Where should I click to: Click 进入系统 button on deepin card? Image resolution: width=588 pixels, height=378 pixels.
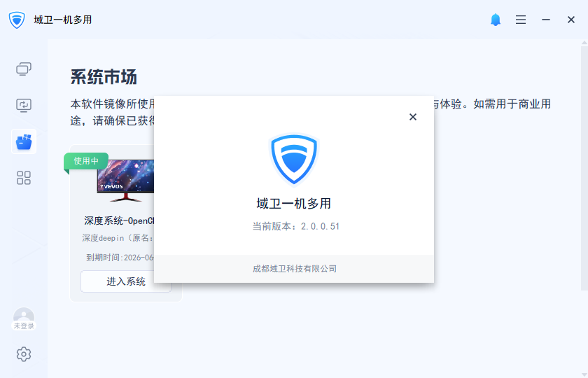point(125,281)
